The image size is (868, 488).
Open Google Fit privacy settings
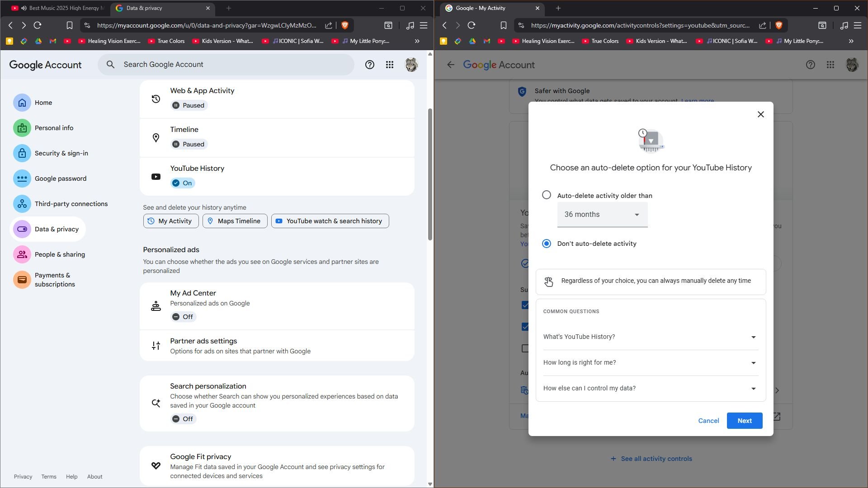[277, 466]
